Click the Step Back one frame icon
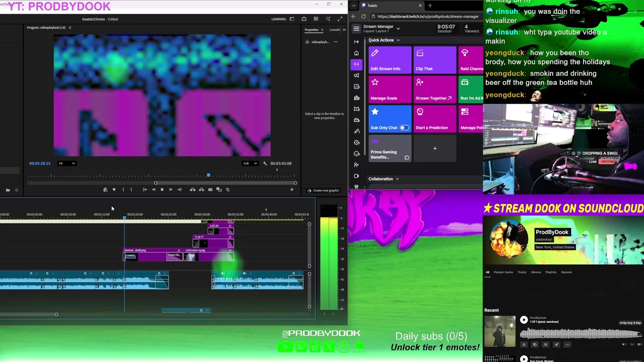The width and height of the screenshot is (644, 362). pos(153,190)
